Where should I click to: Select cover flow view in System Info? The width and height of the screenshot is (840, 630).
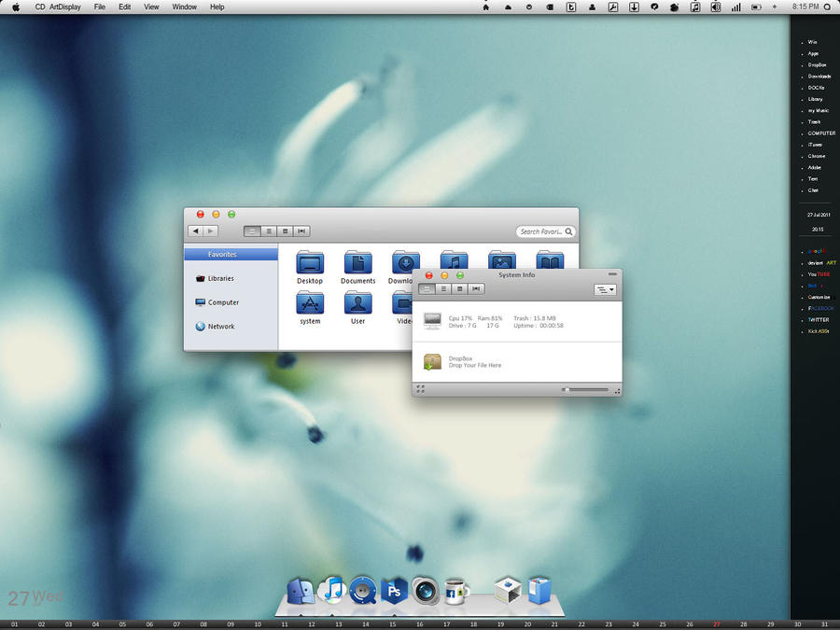coord(476,288)
